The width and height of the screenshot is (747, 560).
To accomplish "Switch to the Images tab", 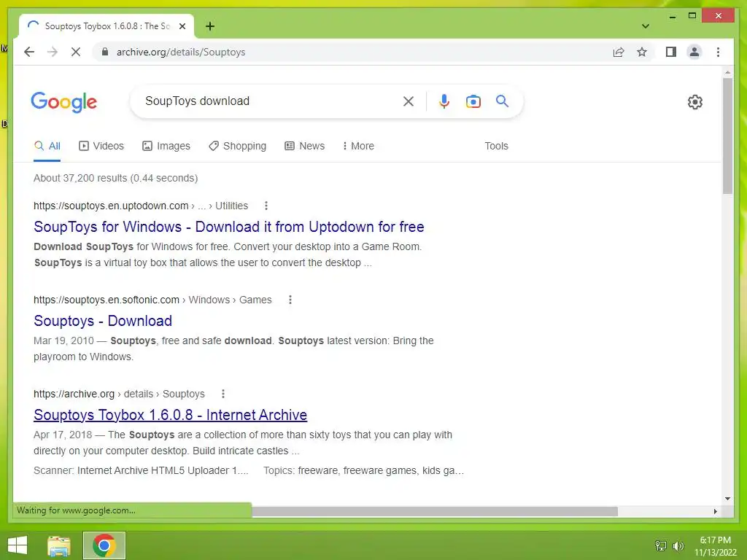I will (166, 146).
